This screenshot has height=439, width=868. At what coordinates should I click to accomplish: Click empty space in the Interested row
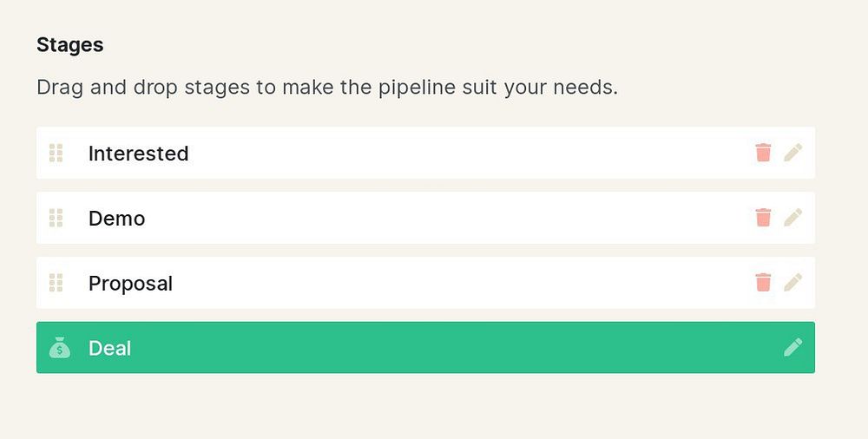469,154
